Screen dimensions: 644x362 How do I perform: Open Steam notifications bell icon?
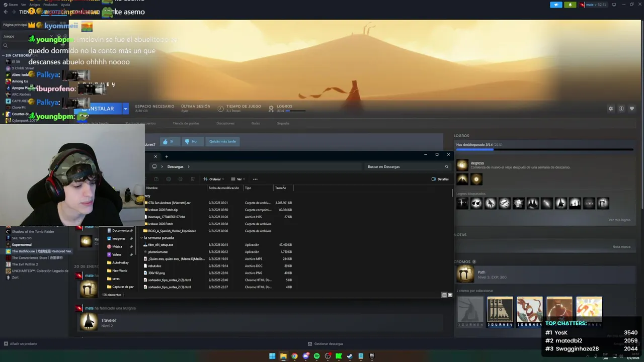pos(570,5)
